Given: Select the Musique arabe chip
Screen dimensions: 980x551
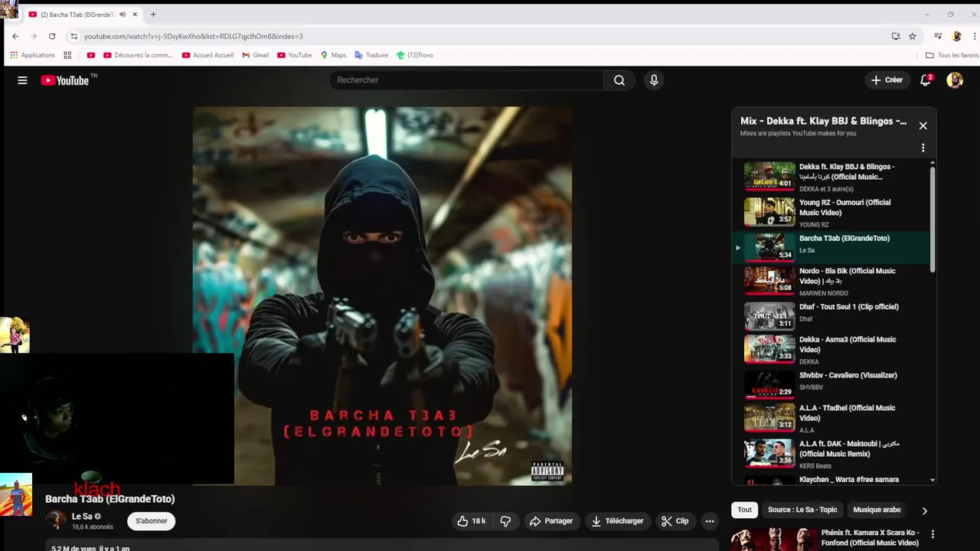Looking at the screenshot, I should point(877,510).
